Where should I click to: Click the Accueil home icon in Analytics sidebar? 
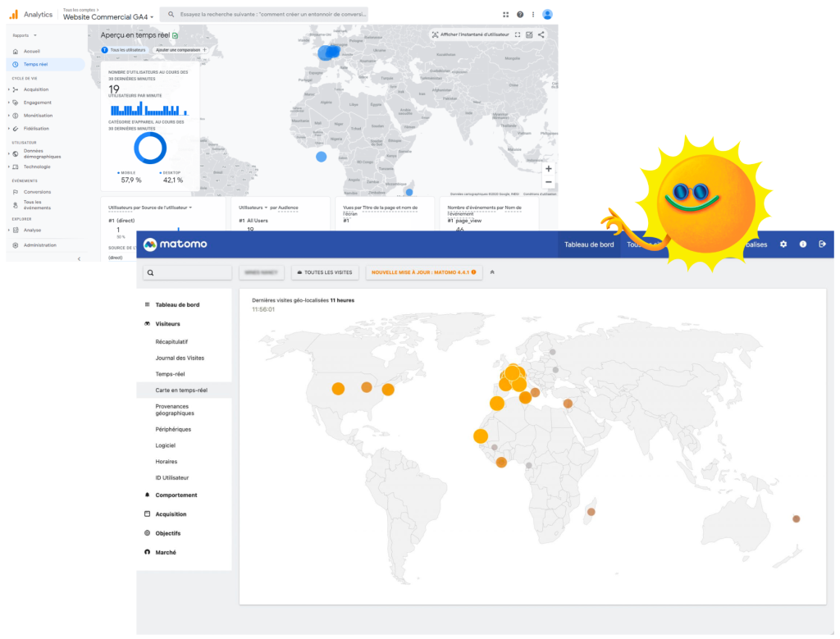click(16, 52)
